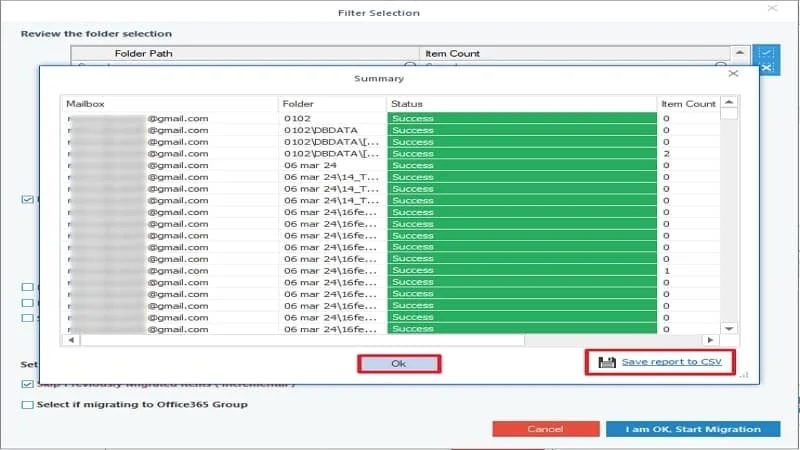
Task: Select the row with folder 06 mar 24
Action: pos(391,165)
